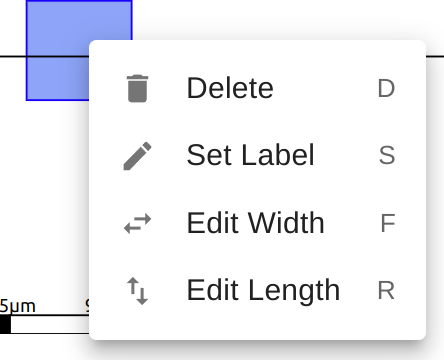Click the black segment of the scale bar
444x360 pixels.
click(5, 324)
